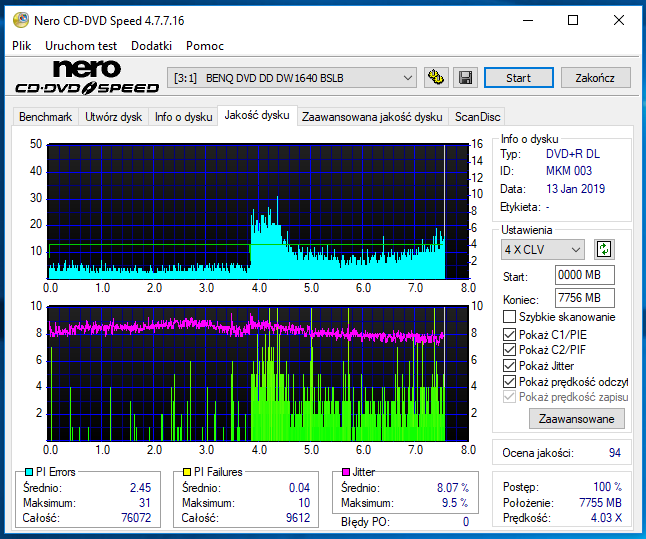Switch to the Utwórz dysk tab
Viewport: 646px width, 539px height.
point(113,117)
